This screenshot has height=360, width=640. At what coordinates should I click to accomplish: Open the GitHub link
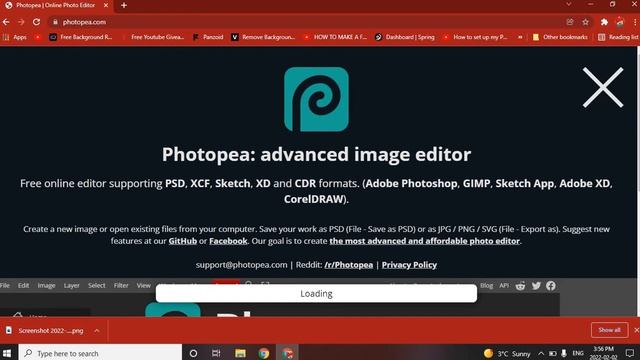click(182, 241)
